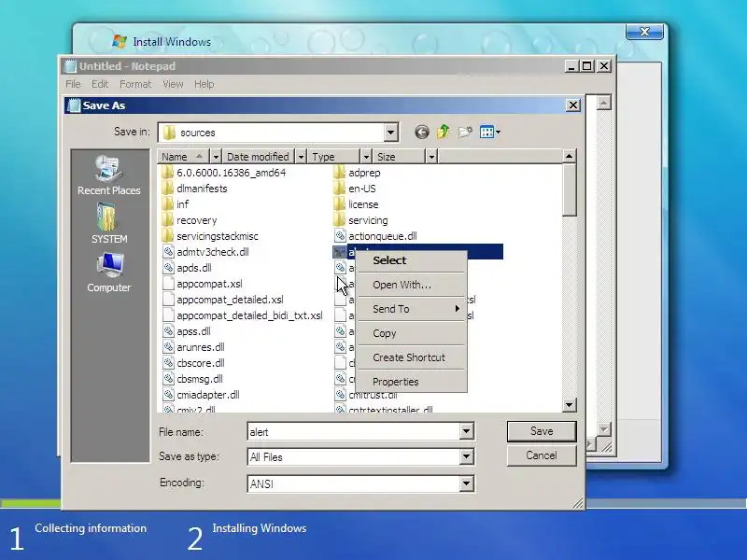
Task: Open the Views menu icon
Action: click(x=489, y=132)
